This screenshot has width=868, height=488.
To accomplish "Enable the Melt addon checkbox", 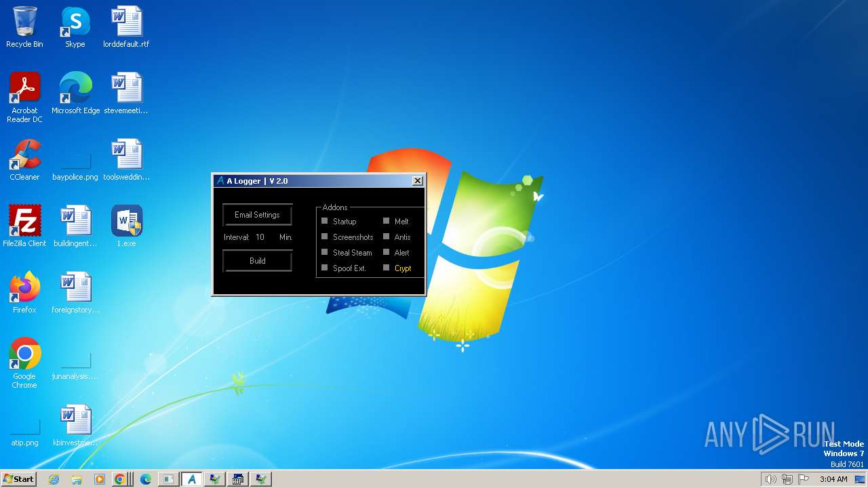I will 387,221.
